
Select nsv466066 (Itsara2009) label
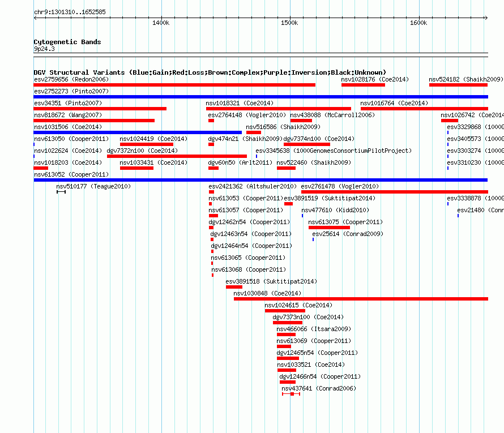point(314,329)
